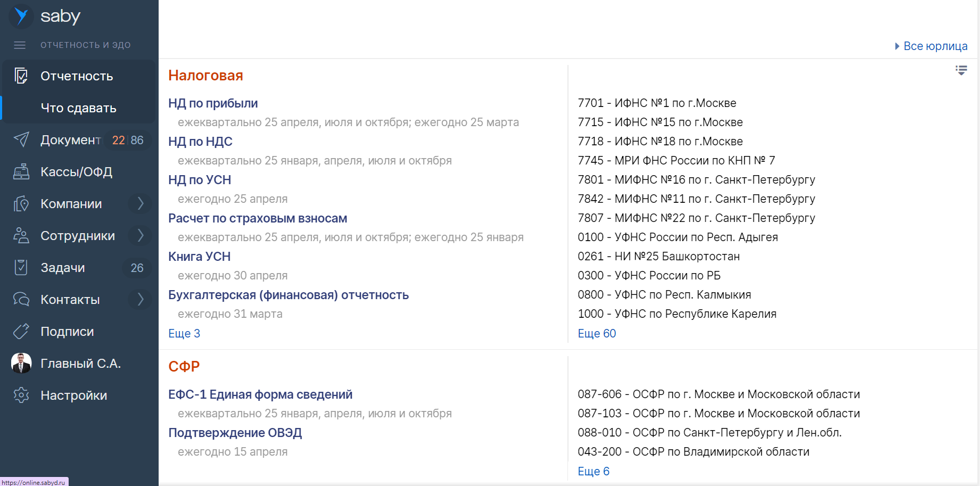This screenshot has width=980, height=486.
Task: Click the Задачи counter badge 26
Action: coord(137,268)
